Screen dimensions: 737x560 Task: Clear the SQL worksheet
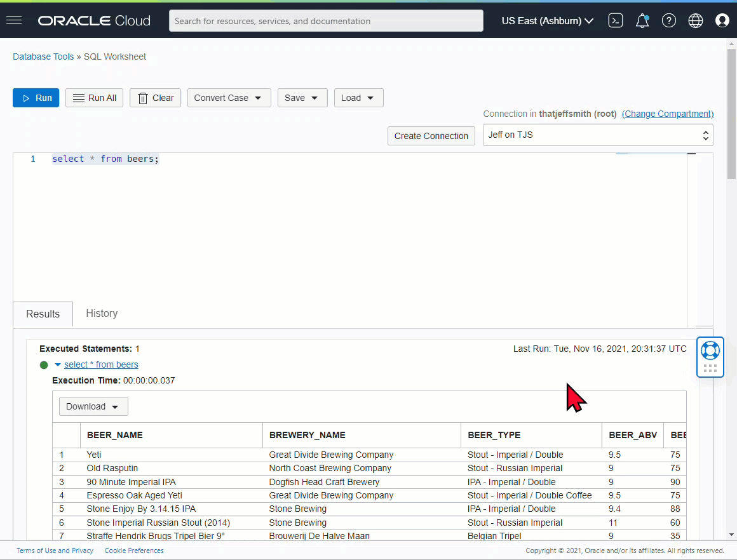click(156, 98)
